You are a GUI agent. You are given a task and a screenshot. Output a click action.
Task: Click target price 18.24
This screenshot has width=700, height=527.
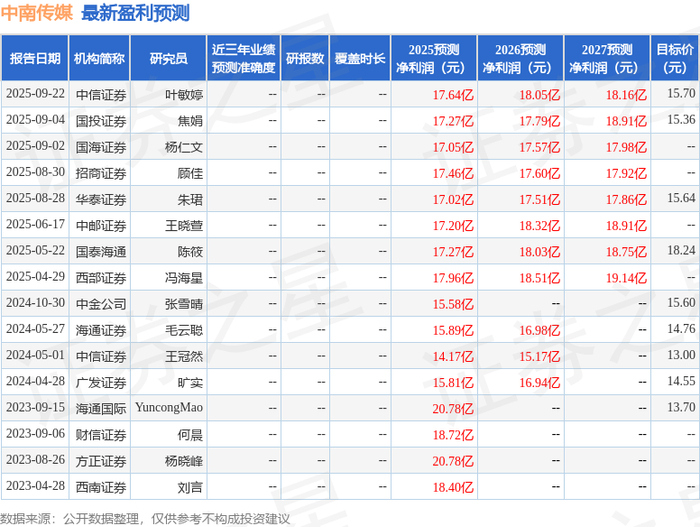point(681,250)
